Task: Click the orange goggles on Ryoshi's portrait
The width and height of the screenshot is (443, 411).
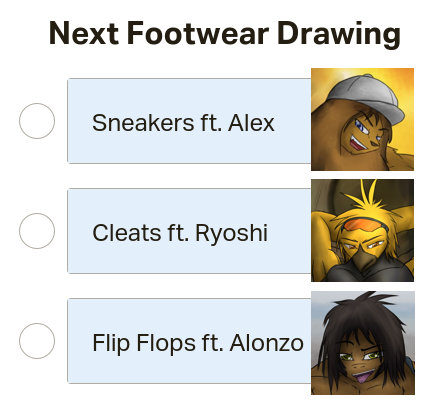Action: 364,226
